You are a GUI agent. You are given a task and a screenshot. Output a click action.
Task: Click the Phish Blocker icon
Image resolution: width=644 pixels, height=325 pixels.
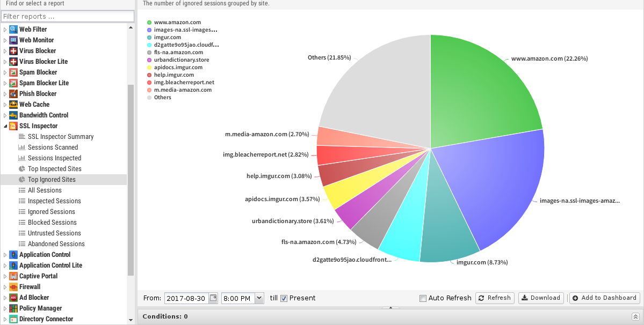(x=13, y=94)
